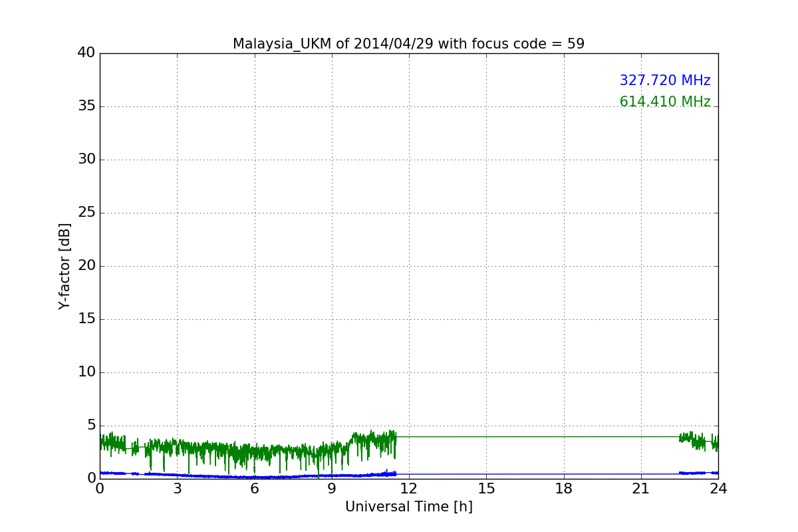Click the y-axis tick label '35'
This screenshot has width=798, height=532.
click(86, 106)
